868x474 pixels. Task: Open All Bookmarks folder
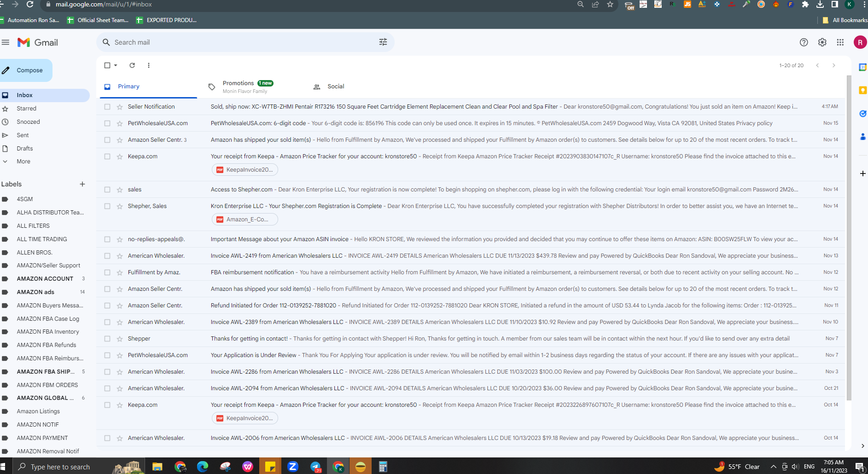tap(845, 20)
